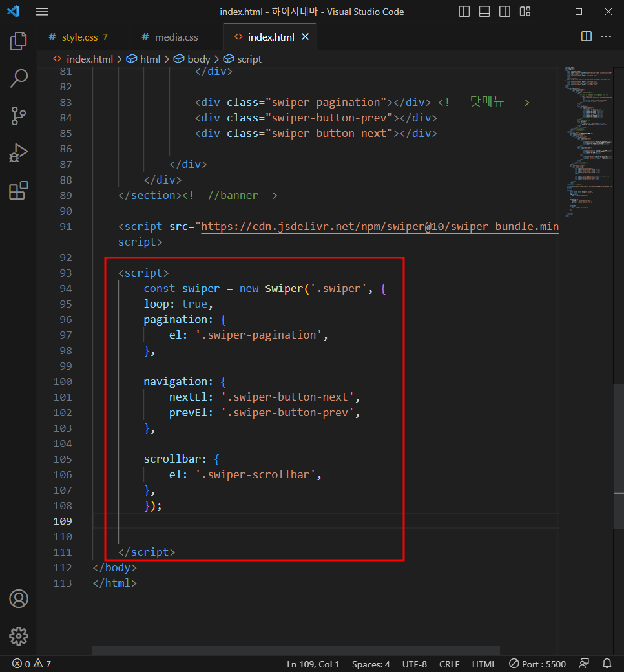Select the index.html tab
The width and height of the screenshot is (624, 672).
(x=270, y=37)
